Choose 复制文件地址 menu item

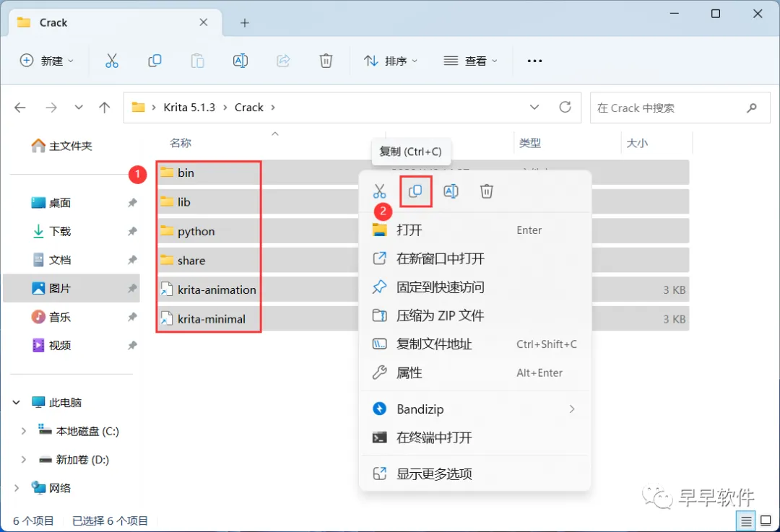point(475,344)
